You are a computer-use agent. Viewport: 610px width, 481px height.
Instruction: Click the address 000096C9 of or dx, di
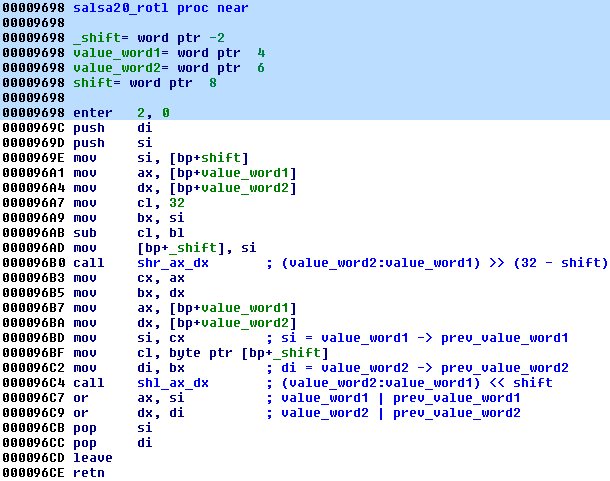pos(32,412)
